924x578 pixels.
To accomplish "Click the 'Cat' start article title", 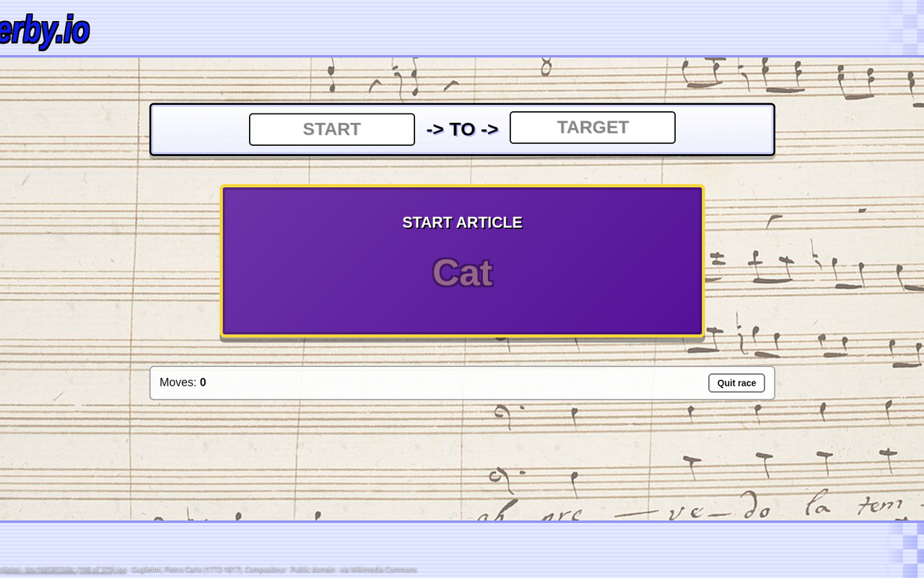I will point(462,273).
